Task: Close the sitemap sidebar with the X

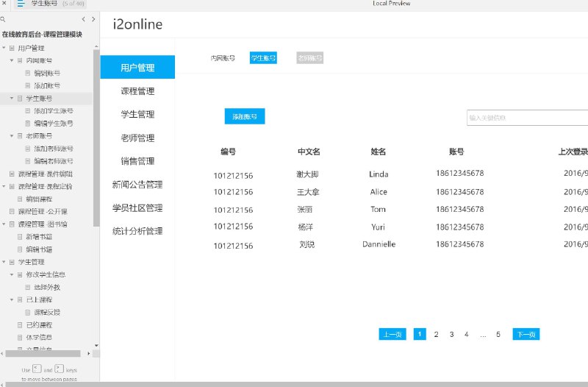Action: 4,3
